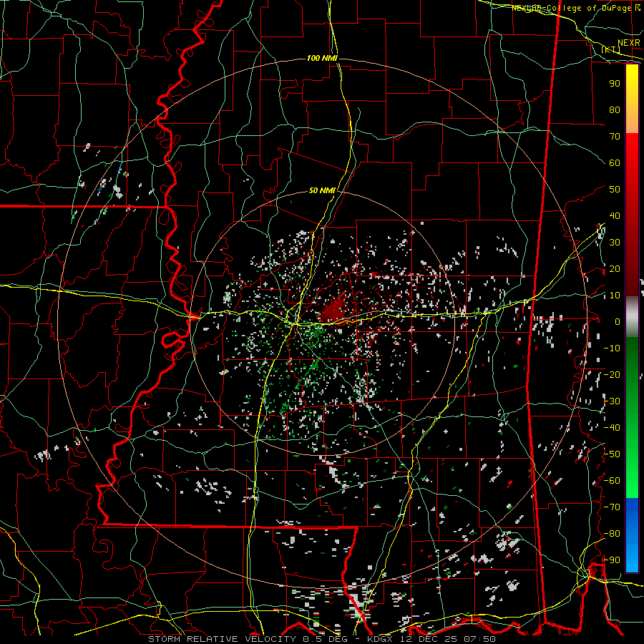Click the -70 label on velocity scale
The image size is (644, 644).
(x=612, y=507)
